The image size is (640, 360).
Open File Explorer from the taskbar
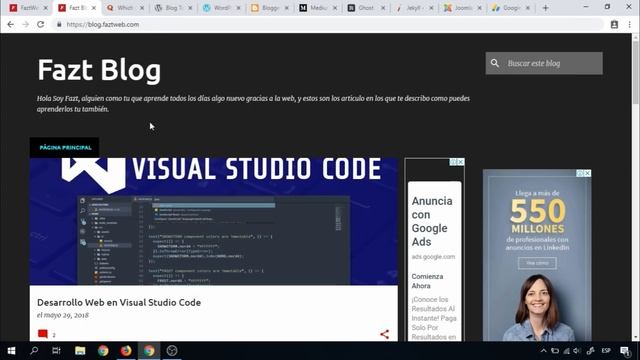click(x=80, y=351)
